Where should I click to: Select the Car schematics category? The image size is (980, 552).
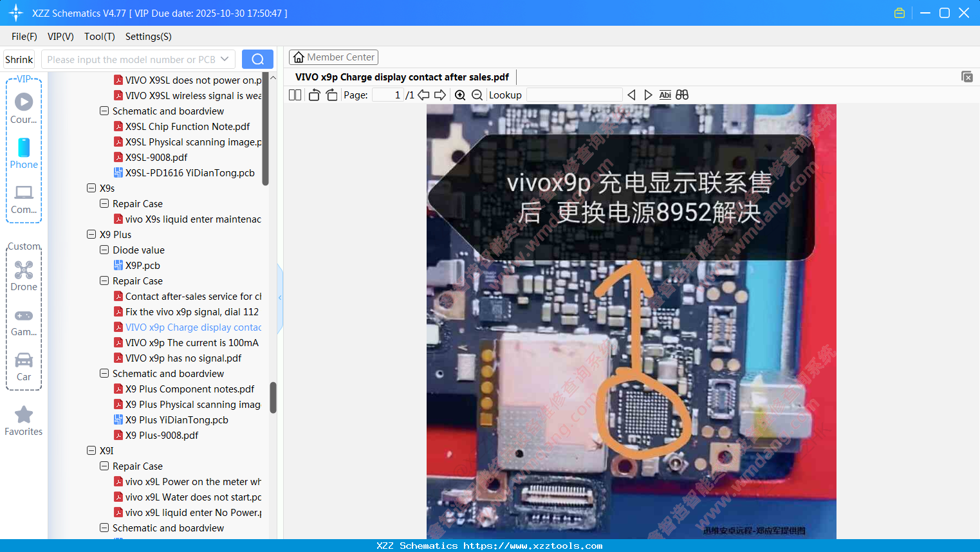[x=23, y=363]
